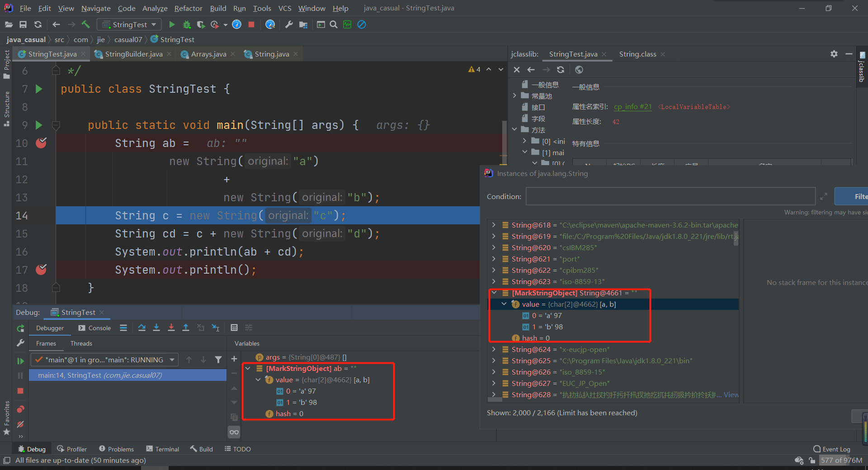Expand String@624 x-eucjp-open instance

tap(494, 349)
